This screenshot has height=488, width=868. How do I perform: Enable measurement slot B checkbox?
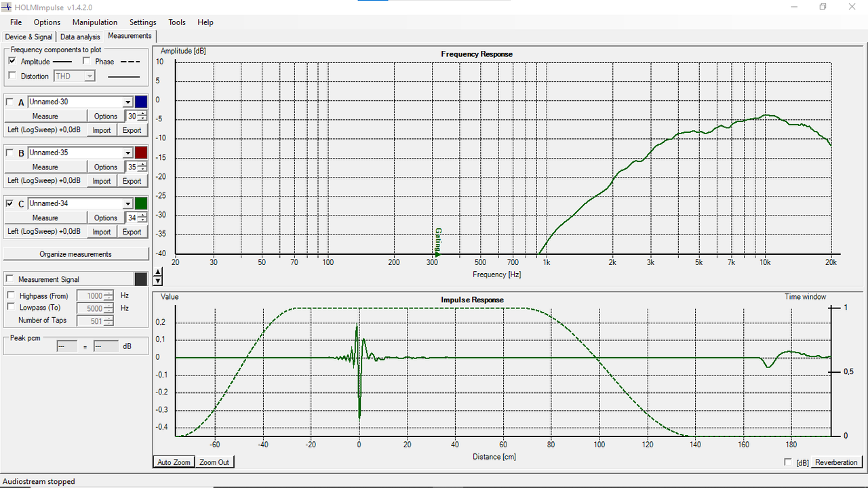(x=9, y=152)
